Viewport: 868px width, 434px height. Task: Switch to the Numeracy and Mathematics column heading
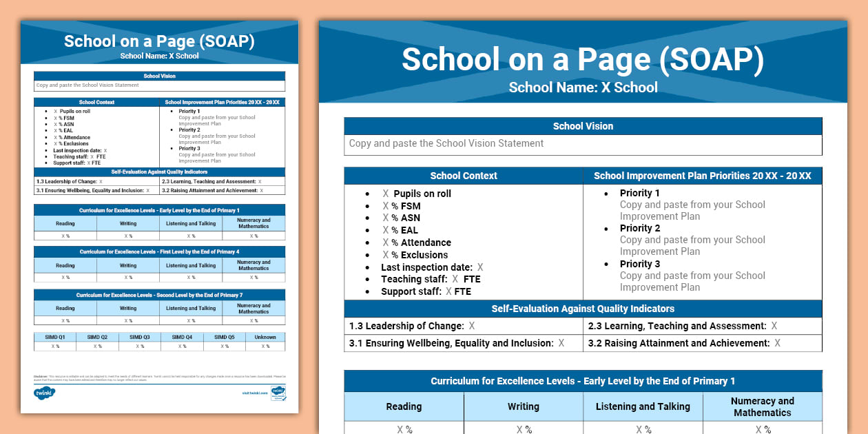763,406
